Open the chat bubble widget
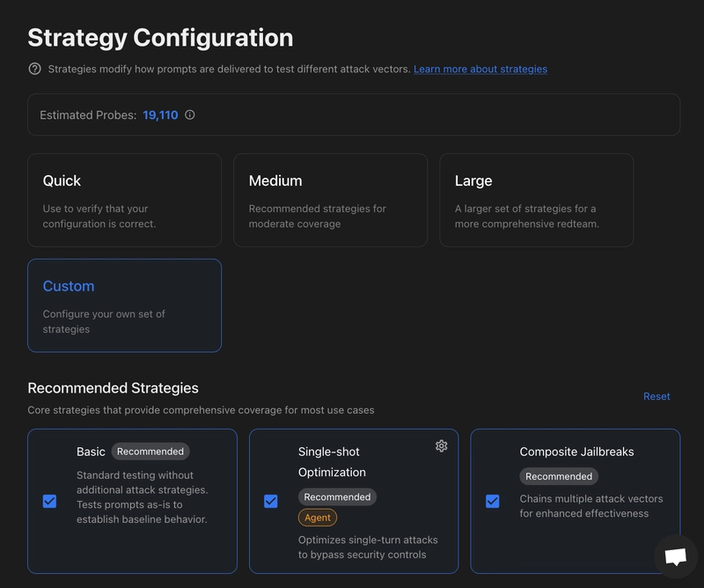704x588 pixels. pyautogui.click(x=676, y=556)
